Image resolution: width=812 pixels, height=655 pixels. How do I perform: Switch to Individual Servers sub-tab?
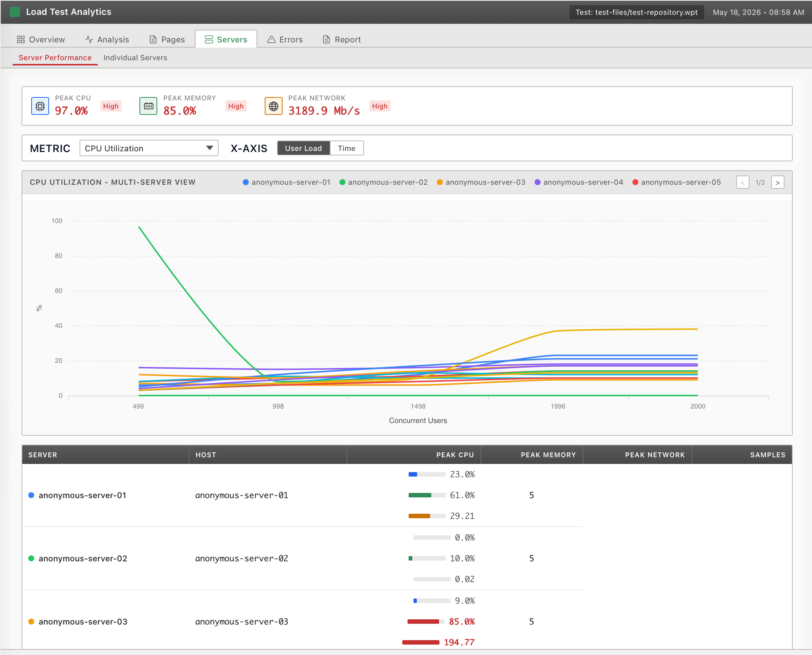pos(135,58)
